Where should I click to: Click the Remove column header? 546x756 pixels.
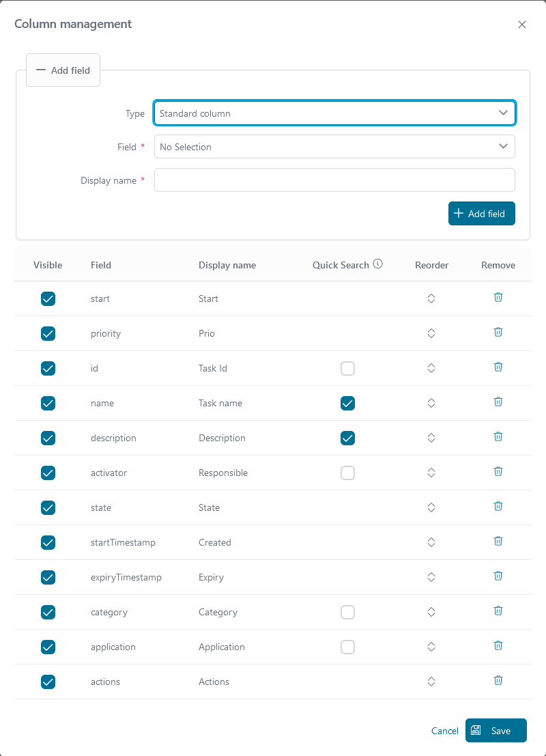(498, 265)
